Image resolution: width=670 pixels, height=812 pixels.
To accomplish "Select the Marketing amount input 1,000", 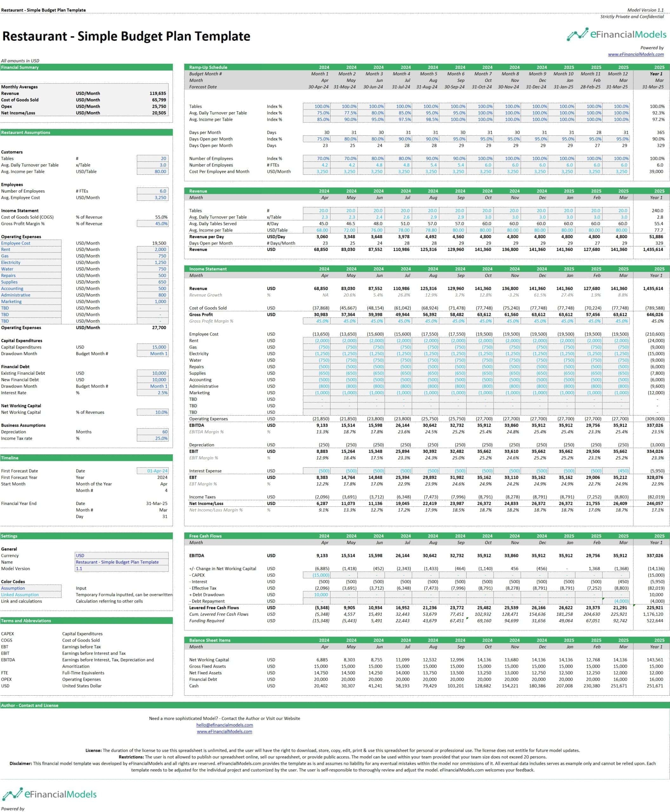I will click(152, 302).
